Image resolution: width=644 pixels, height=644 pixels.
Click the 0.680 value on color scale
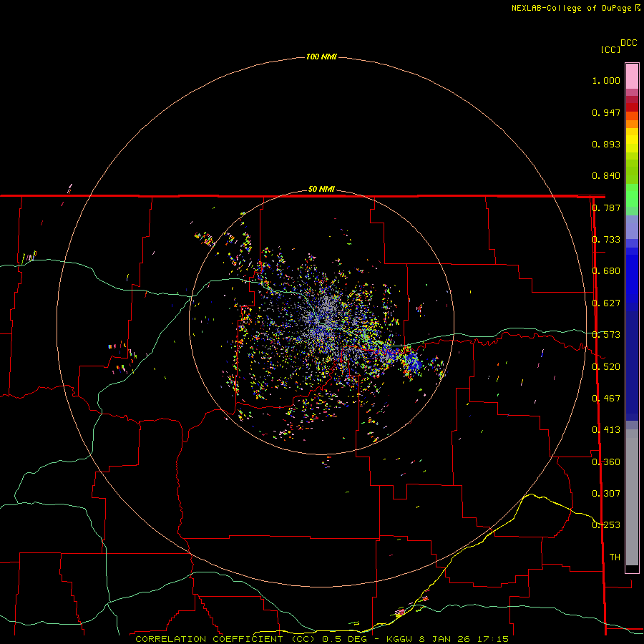tap(606, 271)
